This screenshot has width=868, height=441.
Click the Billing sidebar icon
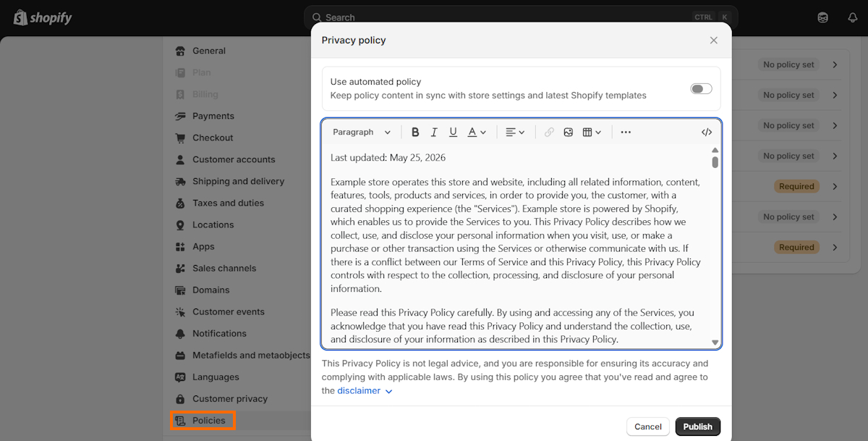[180, 95]
